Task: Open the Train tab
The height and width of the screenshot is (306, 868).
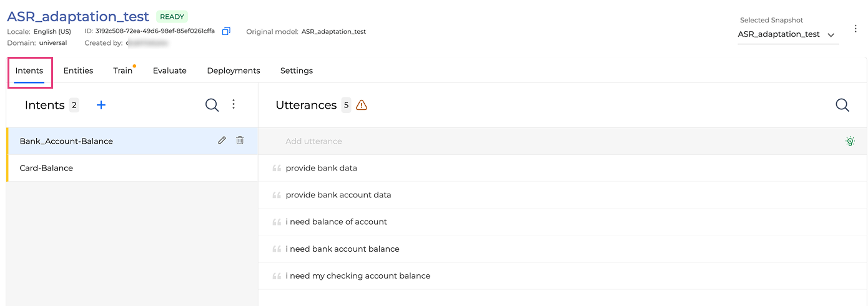Action: pos(123,71)
